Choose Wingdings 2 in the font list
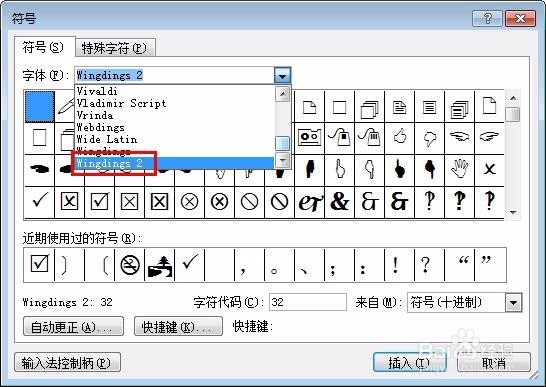Viewport: 546px width, 387px height. point(174,163)
